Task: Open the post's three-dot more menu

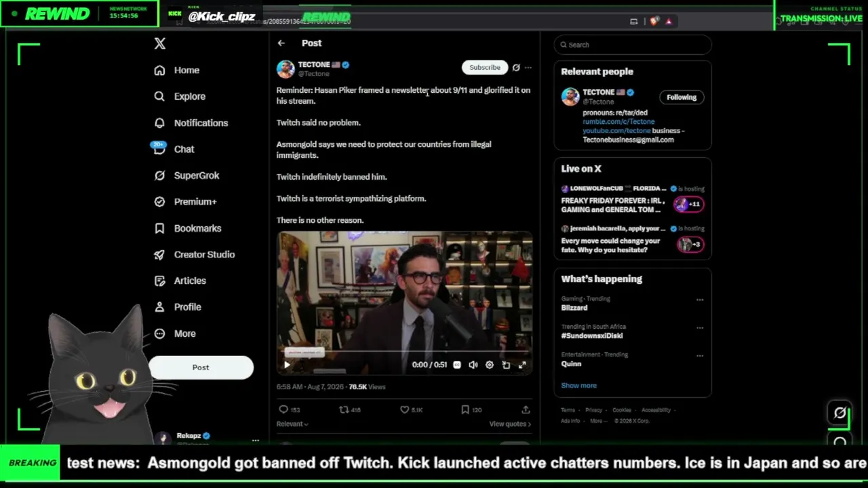Action: [528, 67]
